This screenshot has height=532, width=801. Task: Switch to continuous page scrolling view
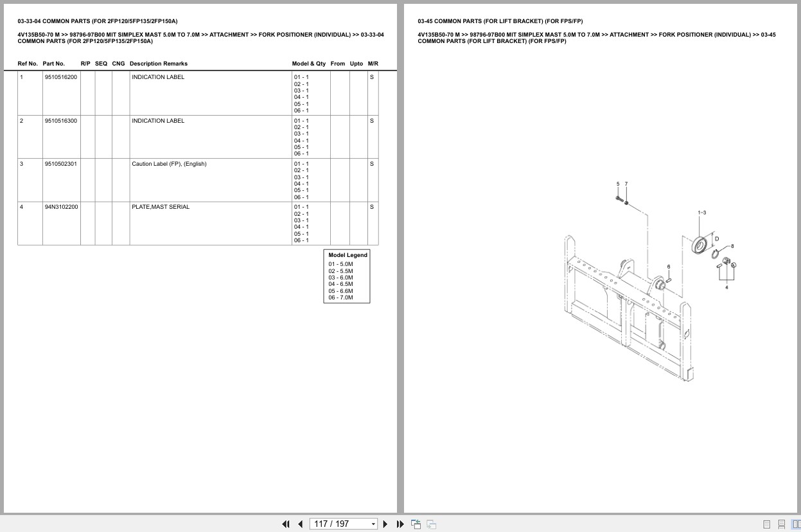point(782,524)
